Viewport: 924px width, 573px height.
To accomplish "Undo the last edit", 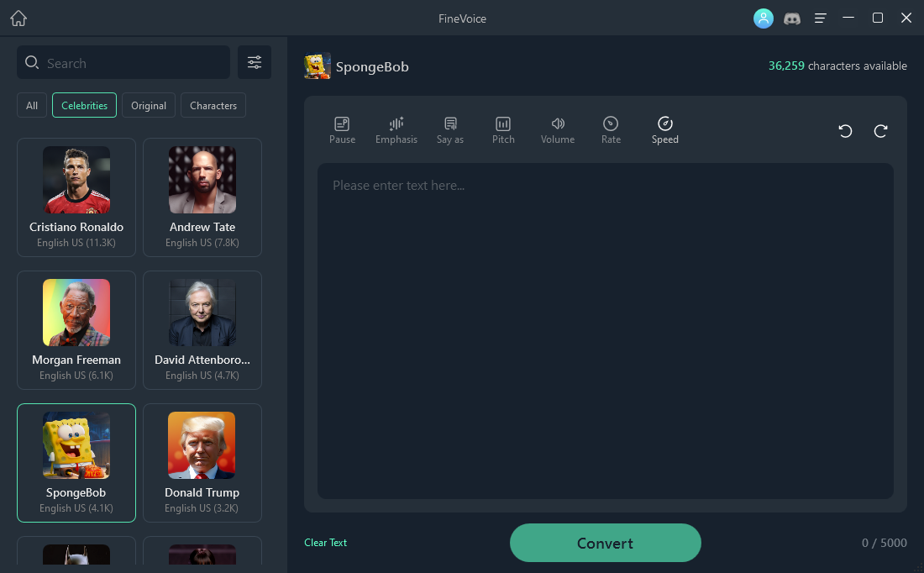I will tap(845, 131).
